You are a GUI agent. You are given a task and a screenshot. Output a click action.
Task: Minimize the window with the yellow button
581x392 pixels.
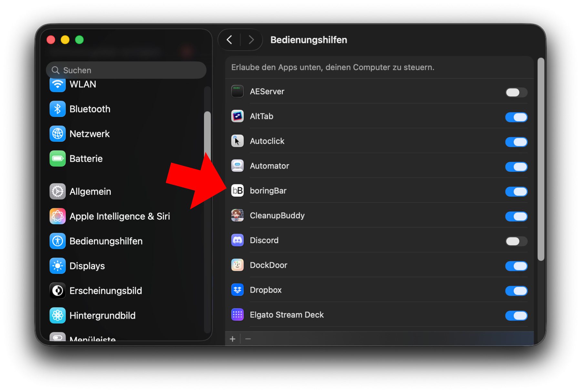[x=65, y=40]
